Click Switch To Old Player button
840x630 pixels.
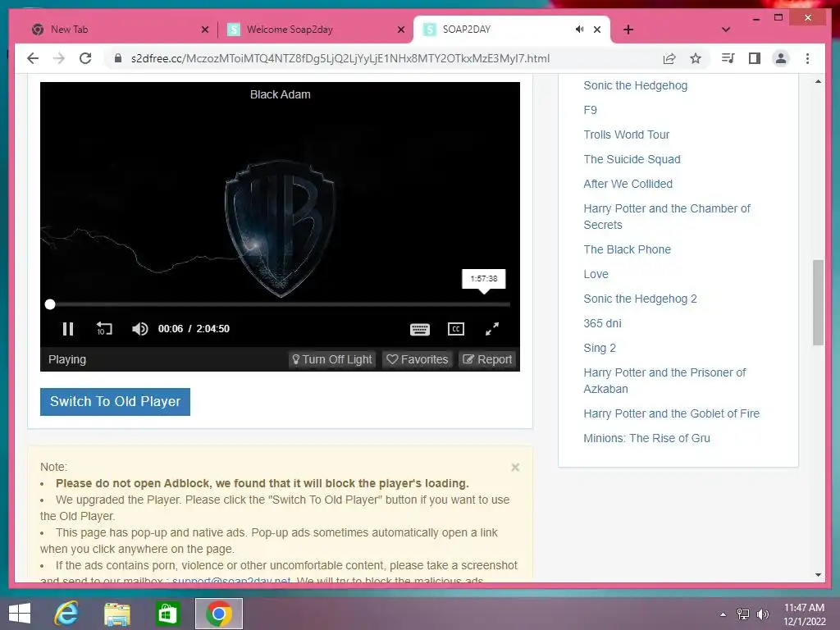[115, 402]
